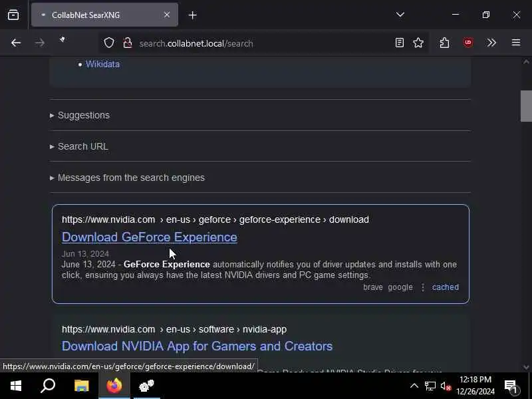Click the nvidia.com geforce-experience download URL text

215,219
